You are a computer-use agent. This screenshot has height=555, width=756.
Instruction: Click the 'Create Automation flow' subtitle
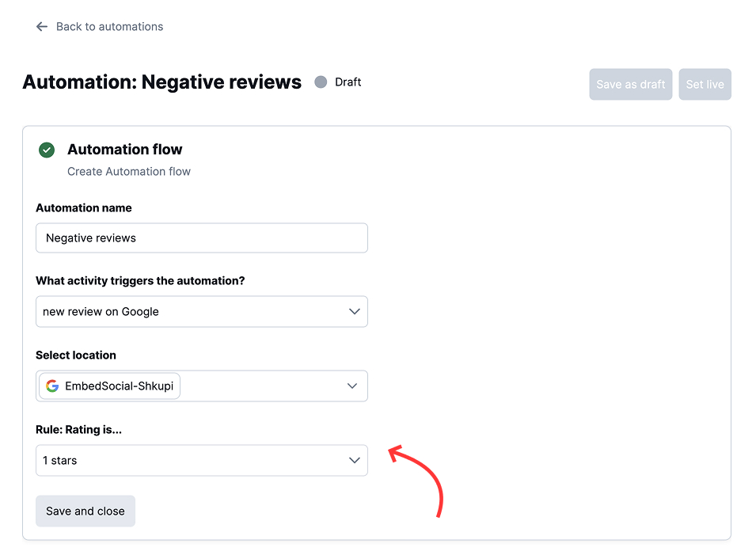pyautogui.click(x=129, y=172)
